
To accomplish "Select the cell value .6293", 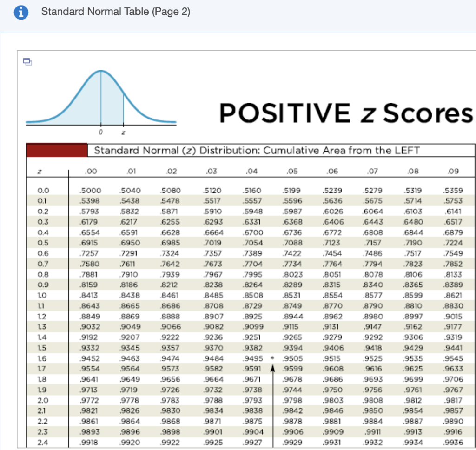I will (x=213, y=222).
